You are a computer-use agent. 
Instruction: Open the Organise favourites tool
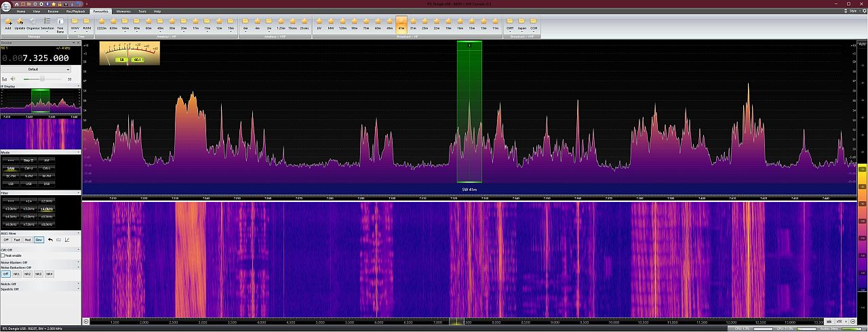coord(33,22)
